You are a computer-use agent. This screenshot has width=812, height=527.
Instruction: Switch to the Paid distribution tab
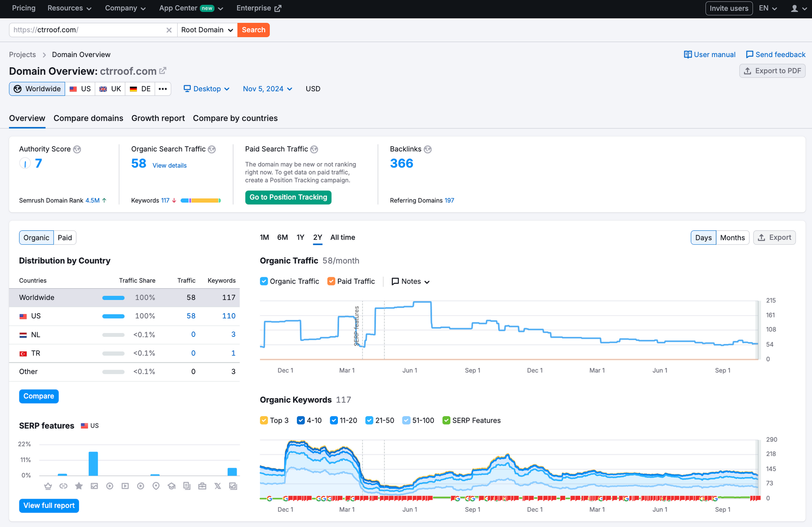pyautogui.click(x=65, y=238)
